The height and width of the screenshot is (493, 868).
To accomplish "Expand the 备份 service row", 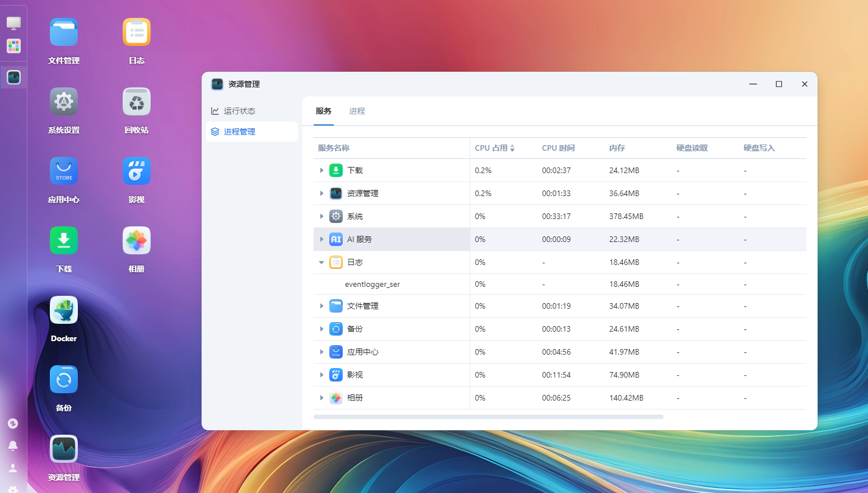I will (321, 329).
